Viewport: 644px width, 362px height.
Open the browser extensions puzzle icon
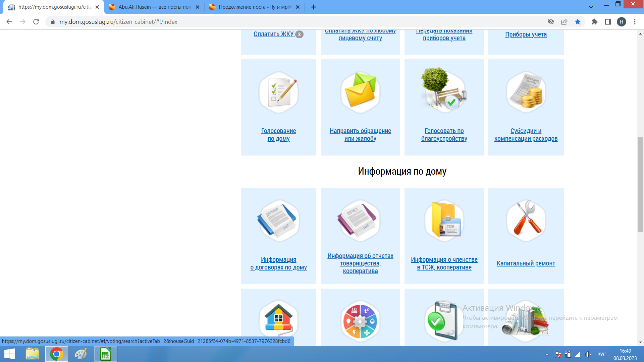[x=594, y=22]
